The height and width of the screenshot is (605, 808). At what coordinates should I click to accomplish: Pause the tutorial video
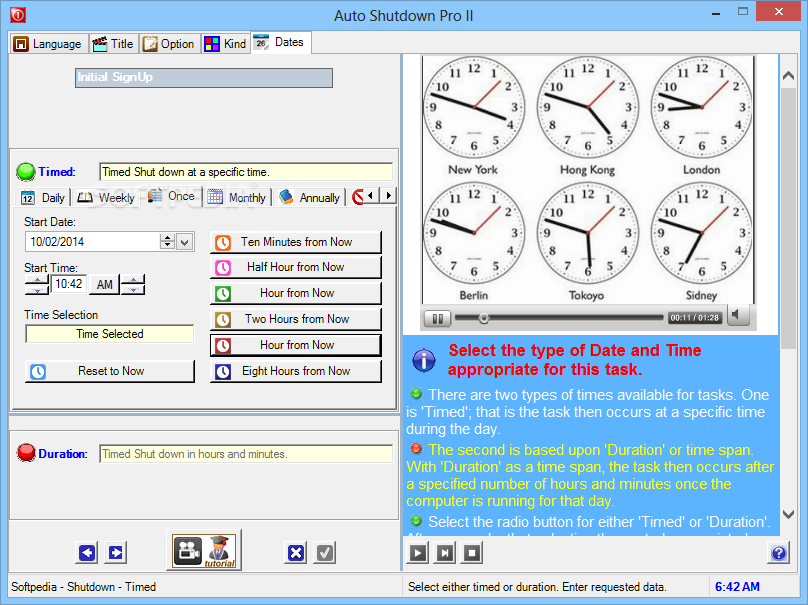coord(437,318)
